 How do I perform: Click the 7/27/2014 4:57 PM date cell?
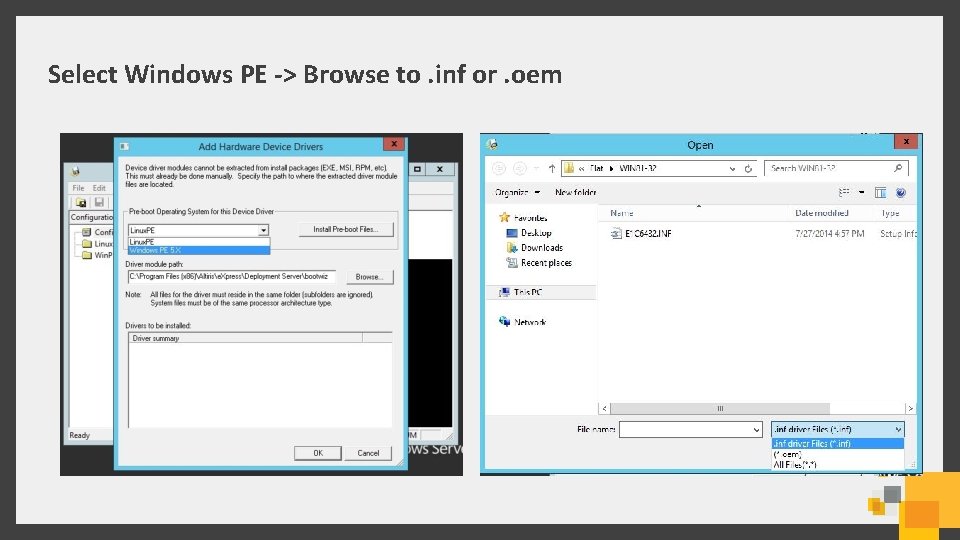tap(830, 233)
